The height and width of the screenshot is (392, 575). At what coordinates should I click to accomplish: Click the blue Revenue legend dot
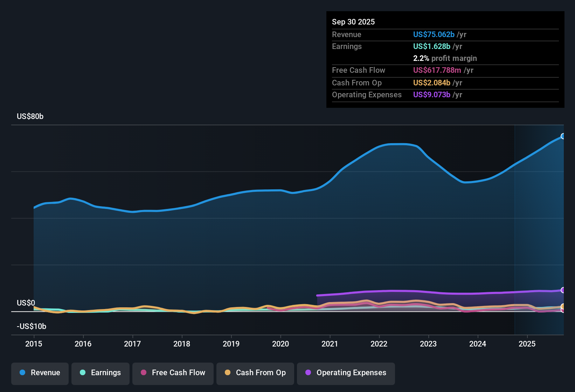(22, 373)
